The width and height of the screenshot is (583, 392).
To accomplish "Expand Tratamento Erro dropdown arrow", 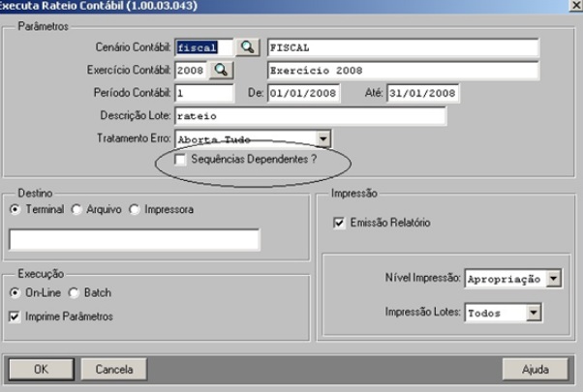I will click(323, 139).
